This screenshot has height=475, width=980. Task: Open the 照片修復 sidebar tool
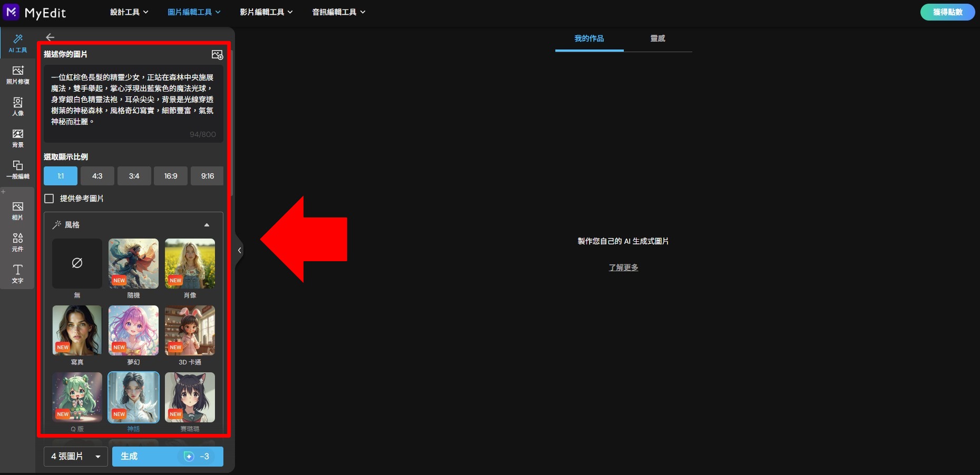pos(17,75)
